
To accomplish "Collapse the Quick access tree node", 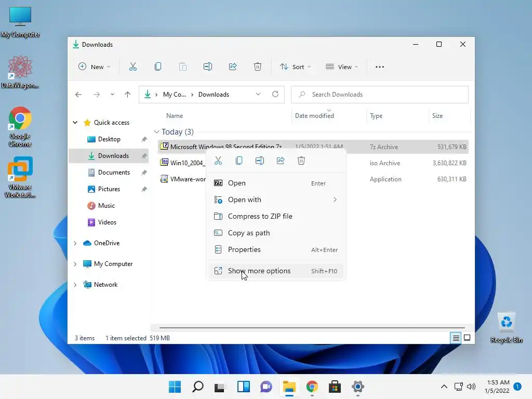I will click(75, 123).
